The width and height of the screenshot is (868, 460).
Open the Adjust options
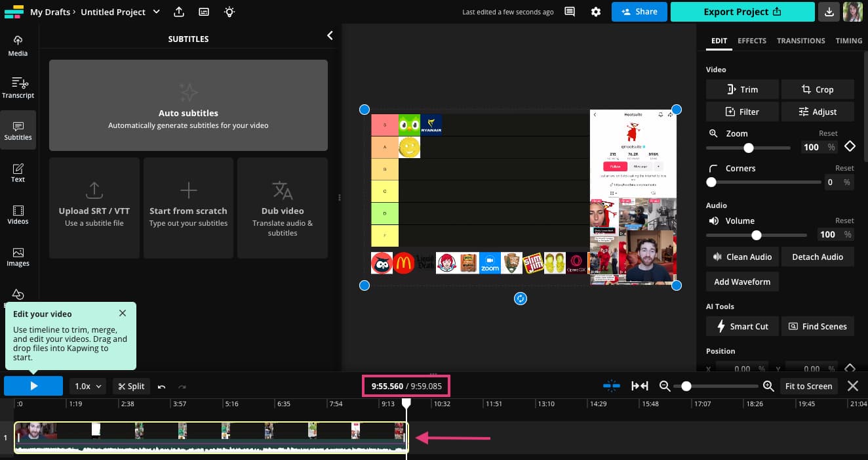tap(818, 112)
